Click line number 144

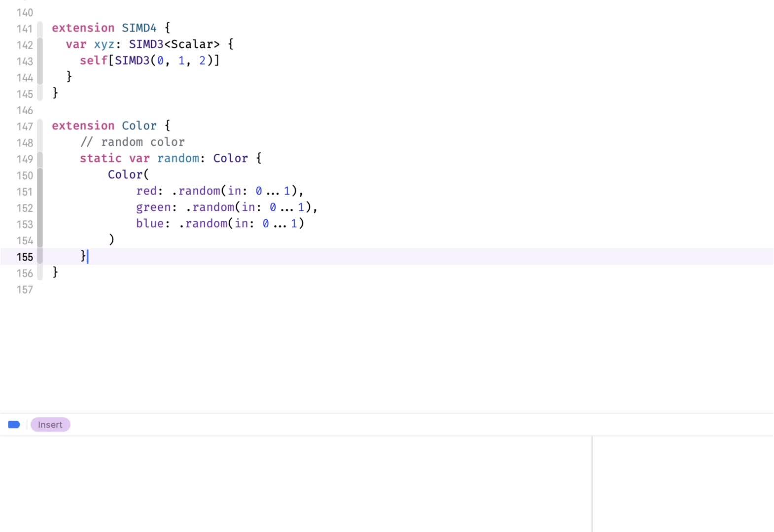coord(25,77)
